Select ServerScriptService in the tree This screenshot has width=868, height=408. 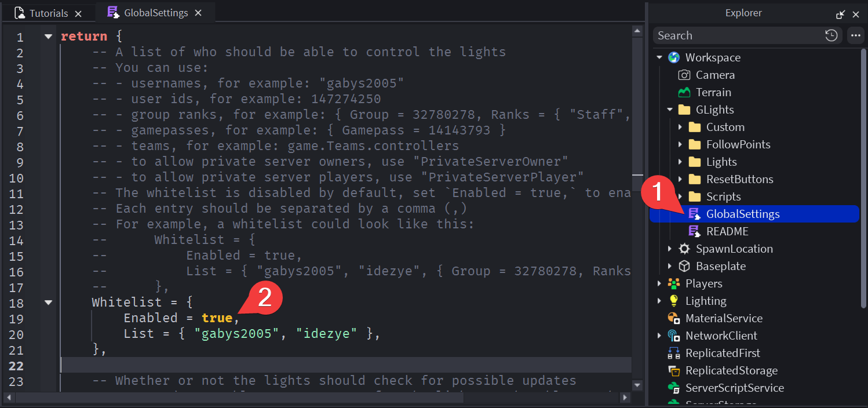734,388
